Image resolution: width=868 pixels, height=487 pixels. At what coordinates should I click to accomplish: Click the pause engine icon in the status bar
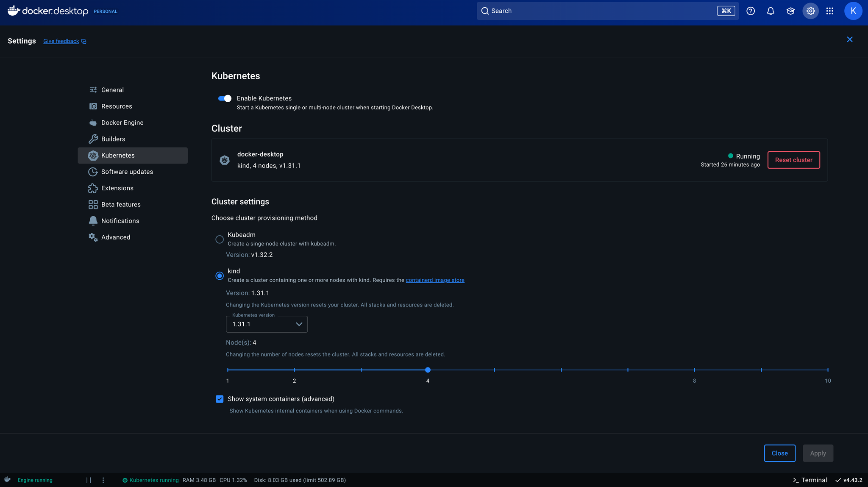(x=89, y=480)
